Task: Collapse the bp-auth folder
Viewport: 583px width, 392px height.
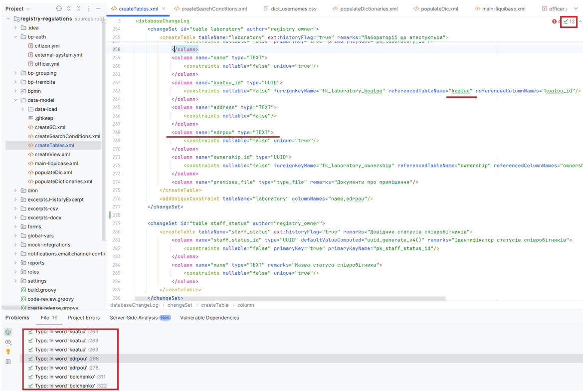Action: tap(16, 37)
